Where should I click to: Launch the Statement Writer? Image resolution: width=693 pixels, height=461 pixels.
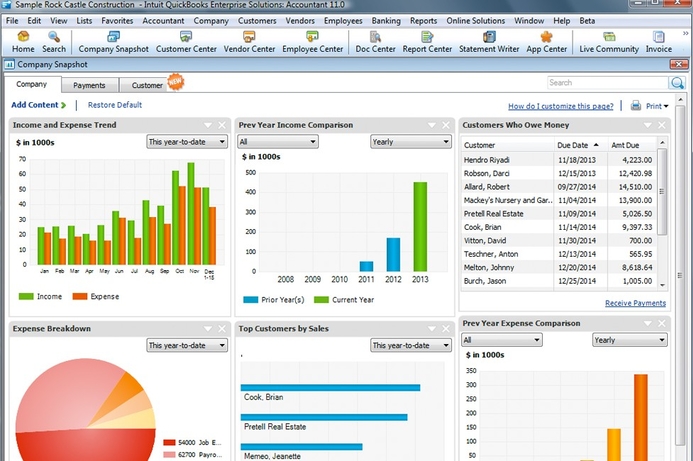(489, 42)
